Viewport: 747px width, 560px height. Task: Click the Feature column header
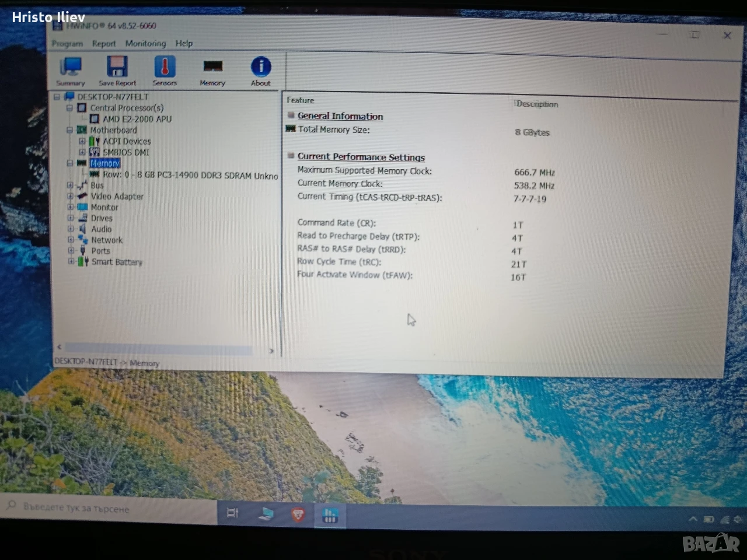(300, 100)
